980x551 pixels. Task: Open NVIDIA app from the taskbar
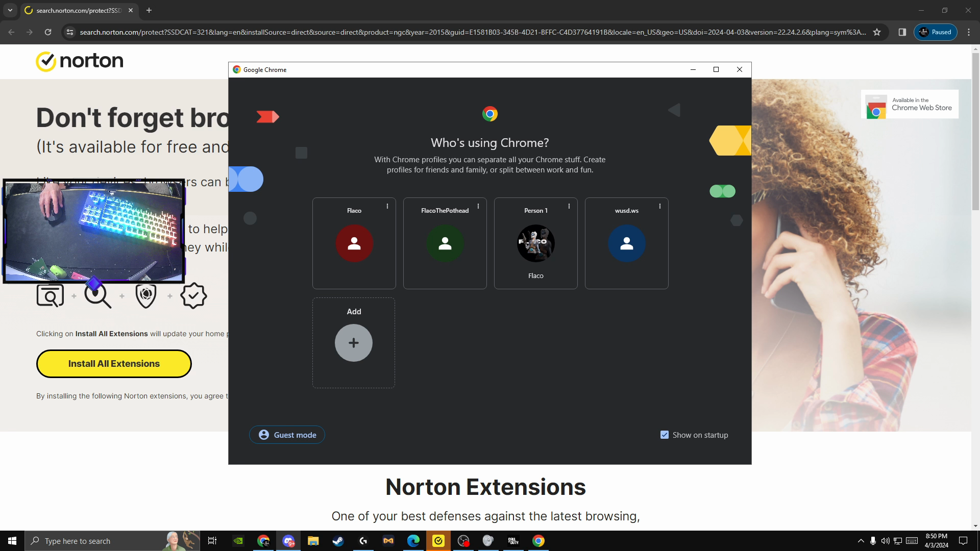[238, 541]
